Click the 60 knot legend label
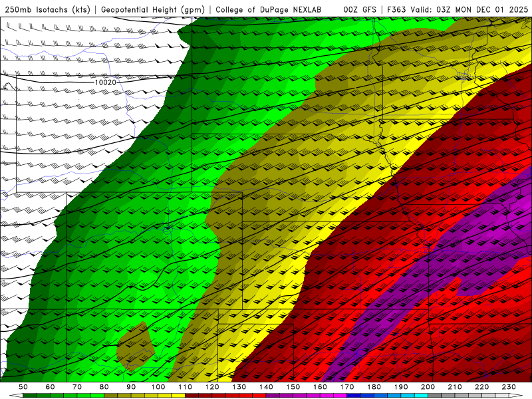The image size is (532, 399). (x=50, y=387)
